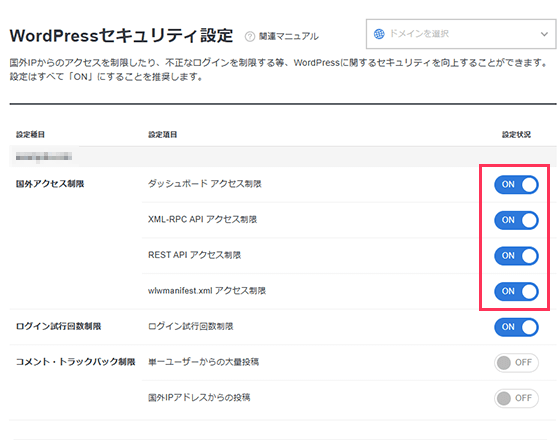
Task: Click the dropdown chevron arrow
Action: pyautogui.click(x=544, y=34)
